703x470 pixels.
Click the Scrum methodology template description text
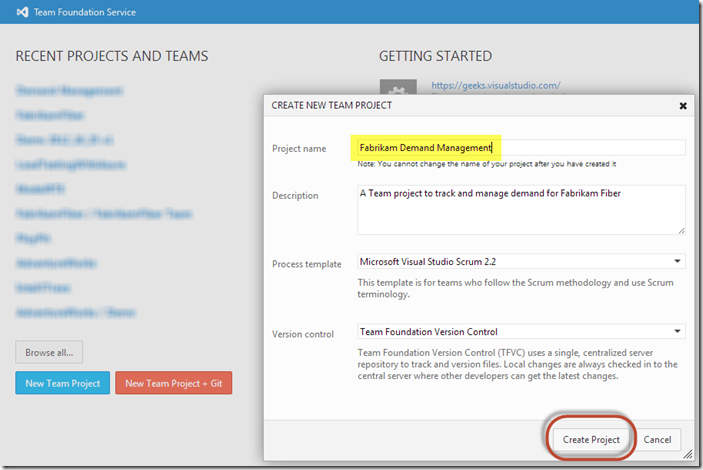pyautogui.click(x=515, y=288)
